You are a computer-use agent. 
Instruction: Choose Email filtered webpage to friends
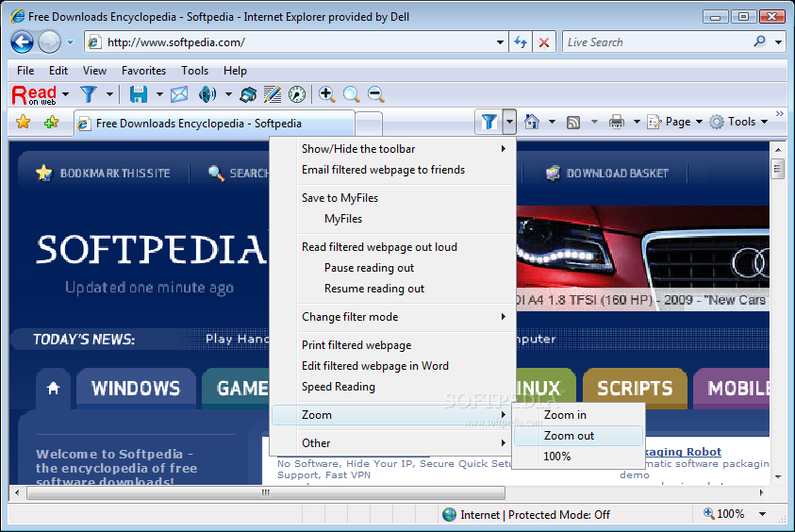coord(393,170)
